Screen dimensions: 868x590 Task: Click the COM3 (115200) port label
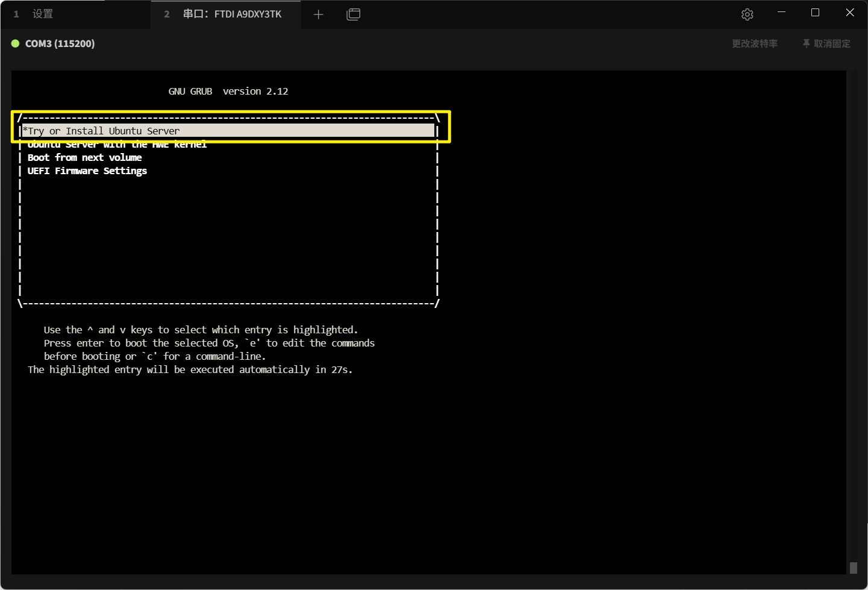[60, 43]
